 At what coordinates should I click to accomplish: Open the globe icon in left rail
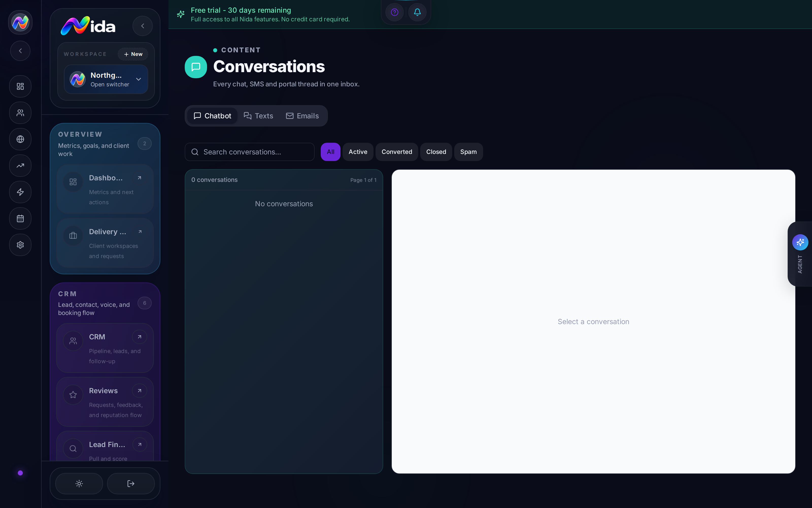pos(20,139)
